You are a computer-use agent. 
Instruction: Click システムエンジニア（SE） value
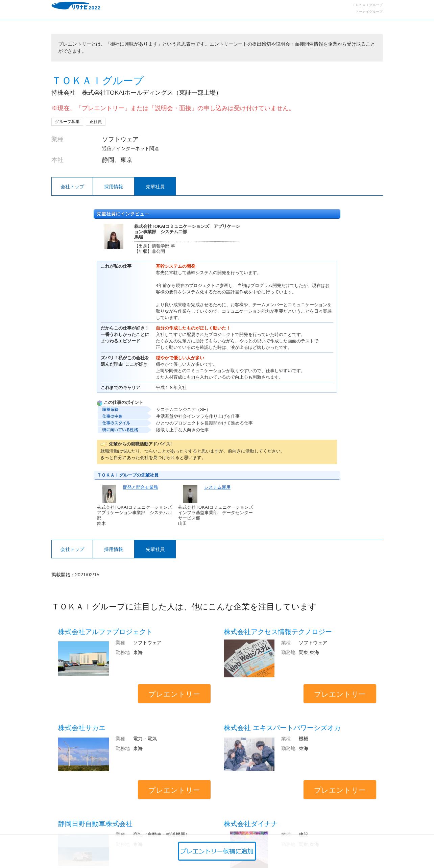point(183,410)
